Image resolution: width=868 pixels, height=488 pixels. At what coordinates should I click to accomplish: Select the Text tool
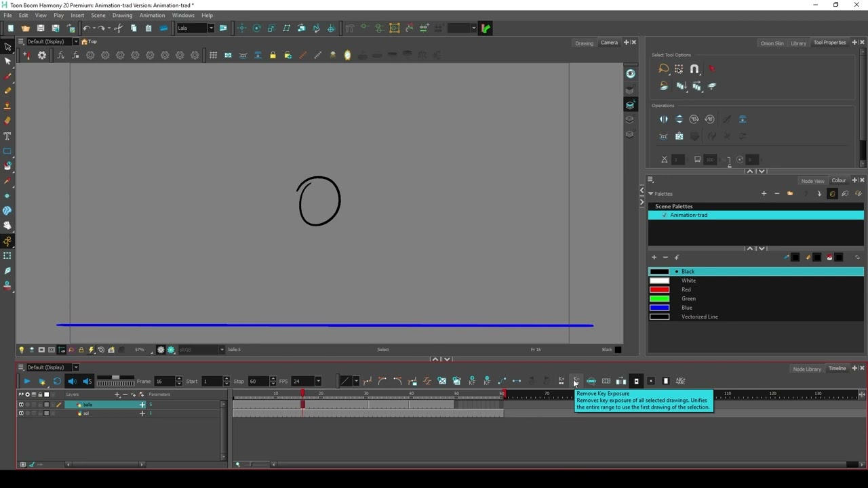(x=7, y=136)
